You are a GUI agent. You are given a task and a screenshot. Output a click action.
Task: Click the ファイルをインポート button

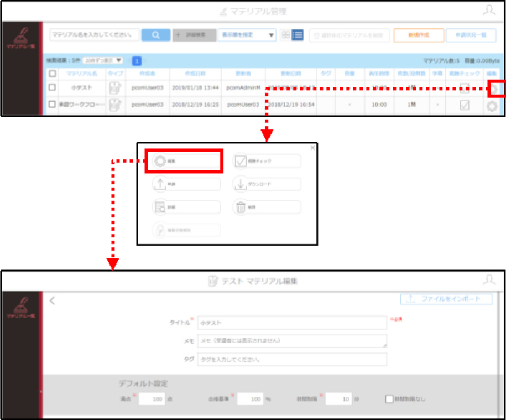click(446, 299)
